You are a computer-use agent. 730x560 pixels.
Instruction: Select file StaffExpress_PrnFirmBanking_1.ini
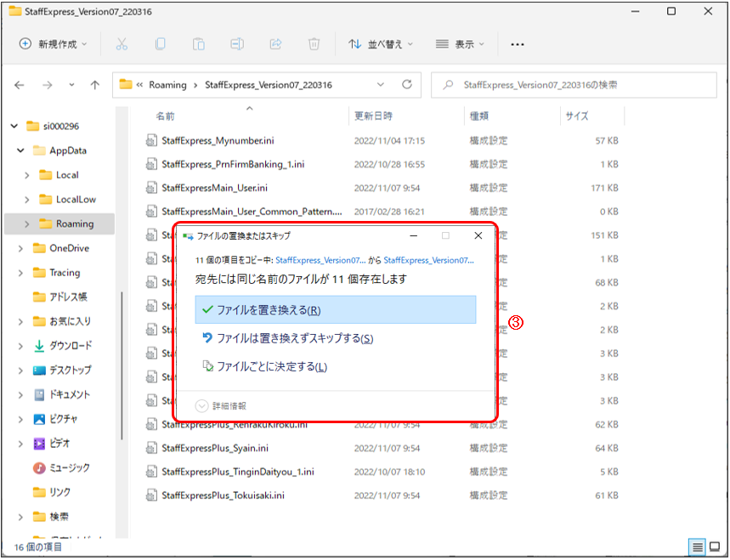[x=233, y=164]
